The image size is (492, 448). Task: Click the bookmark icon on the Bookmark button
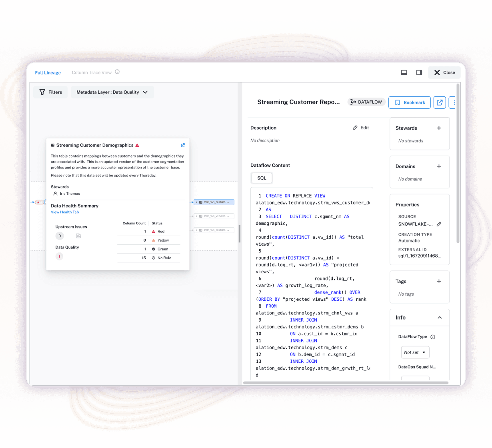point(398,102)
